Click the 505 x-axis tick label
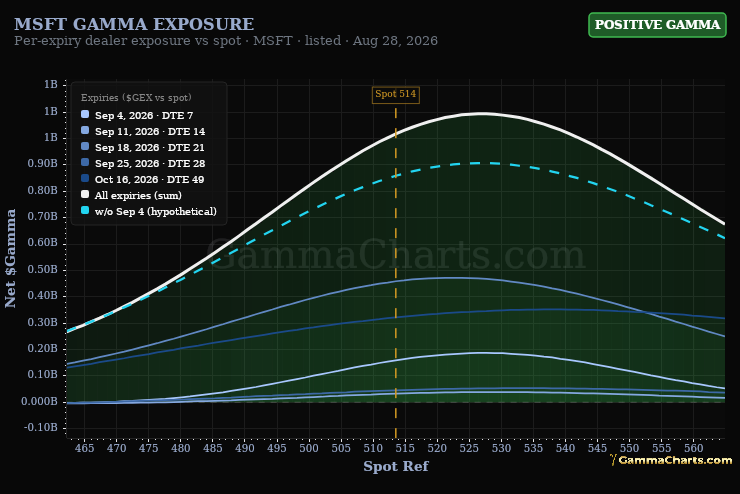Viewport: 740px width, 494px height. pyautogui.click(x=341, y=448)
